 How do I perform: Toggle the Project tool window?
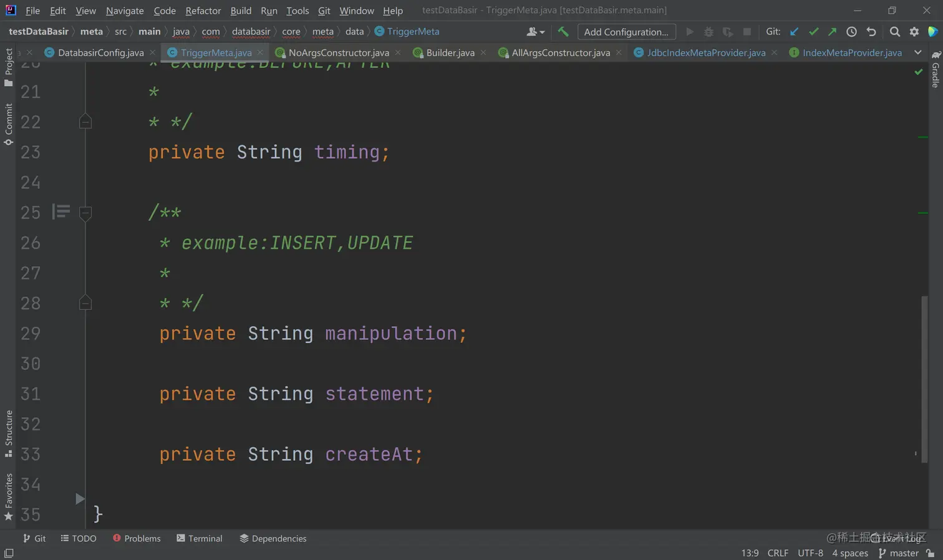point(9,67)
